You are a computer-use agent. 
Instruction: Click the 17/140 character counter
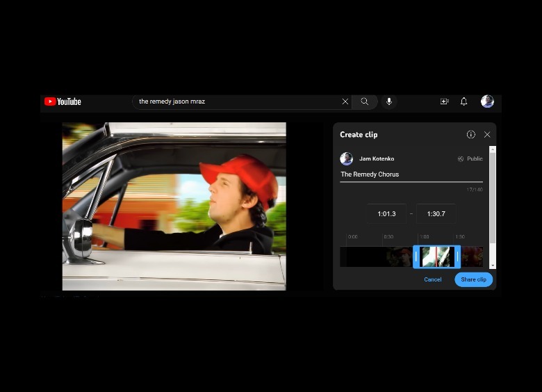(475, 190)
